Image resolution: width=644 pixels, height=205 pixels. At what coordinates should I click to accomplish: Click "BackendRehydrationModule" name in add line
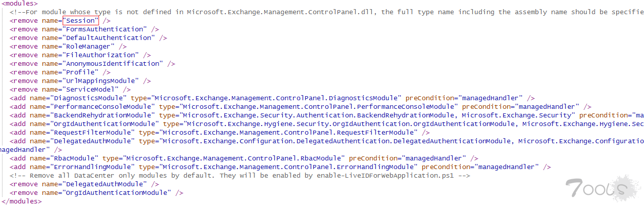[x=103, y=115]
